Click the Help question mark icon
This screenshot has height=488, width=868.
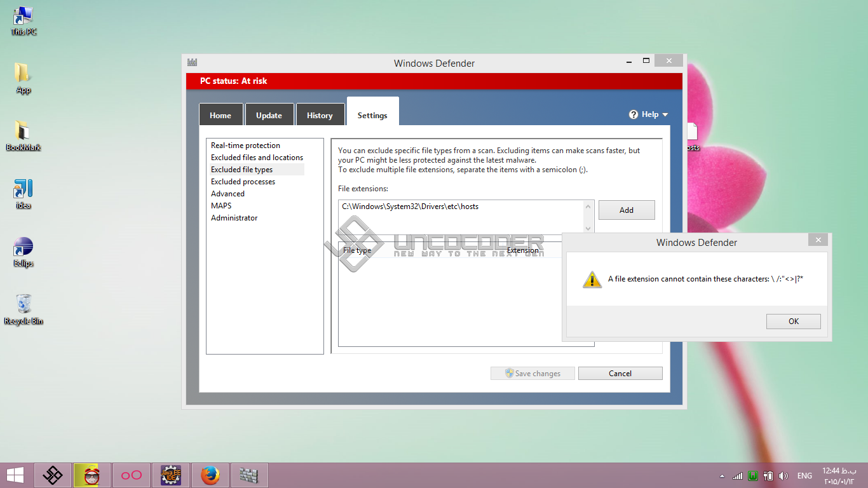pos(634,114)
